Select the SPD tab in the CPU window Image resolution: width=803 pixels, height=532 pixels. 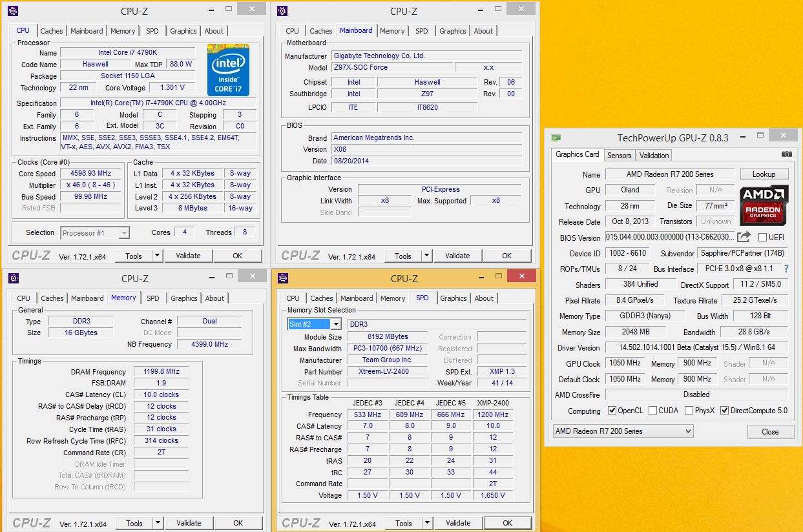152,31
